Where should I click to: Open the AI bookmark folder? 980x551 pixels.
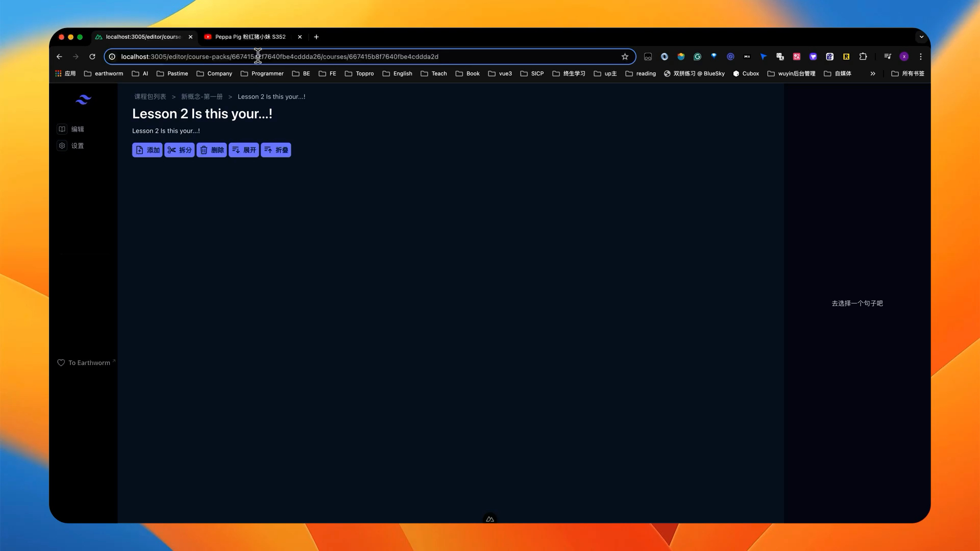coord(140,73)
